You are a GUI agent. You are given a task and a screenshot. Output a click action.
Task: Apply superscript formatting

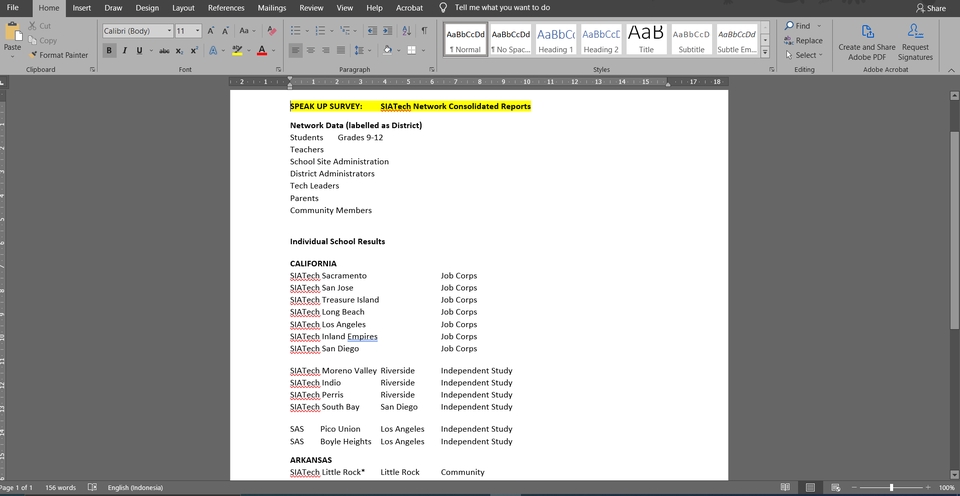[x=194, y=51]
